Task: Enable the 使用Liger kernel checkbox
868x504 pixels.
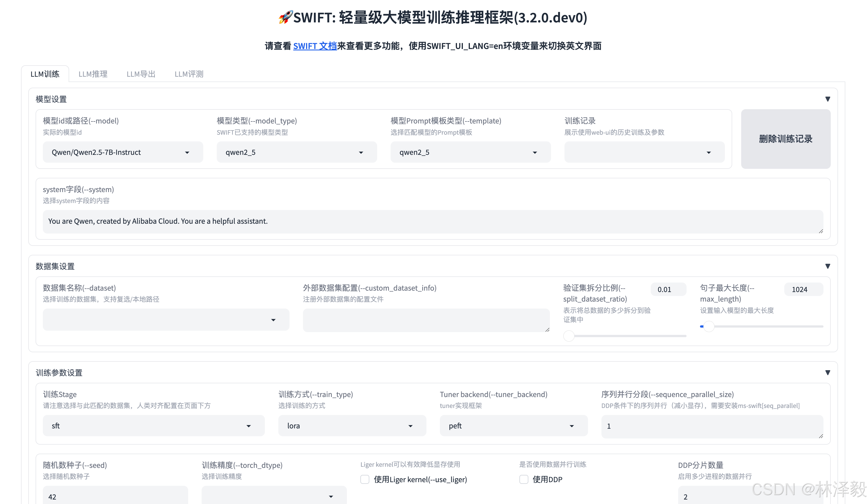Action: point(365,480)
